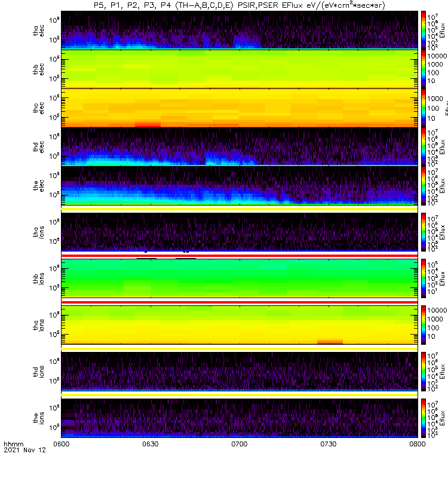Click the 'thd ions' axis label
The width and height of the screenshot is (448, 478).
pyautogui.click(x=38, y=371)
